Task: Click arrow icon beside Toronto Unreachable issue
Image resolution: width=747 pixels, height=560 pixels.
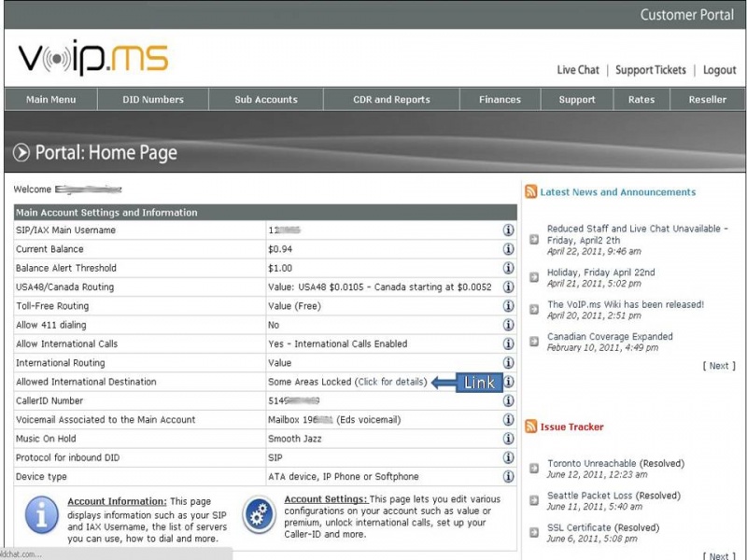Action: (534, 469)
